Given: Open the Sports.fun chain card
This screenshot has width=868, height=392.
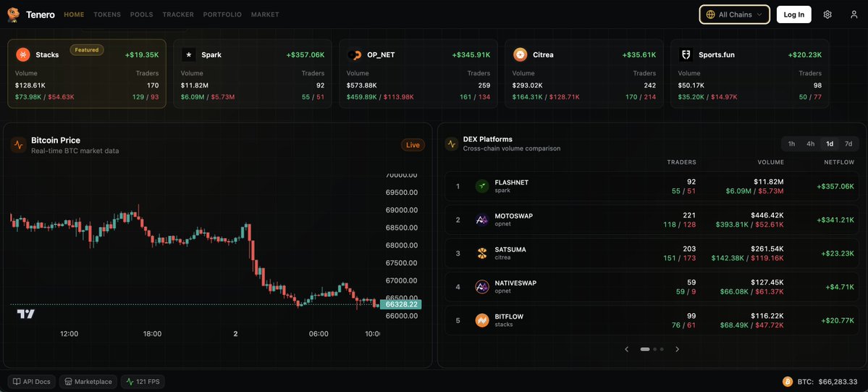Looking at the screenshot, I should point(750,74).
